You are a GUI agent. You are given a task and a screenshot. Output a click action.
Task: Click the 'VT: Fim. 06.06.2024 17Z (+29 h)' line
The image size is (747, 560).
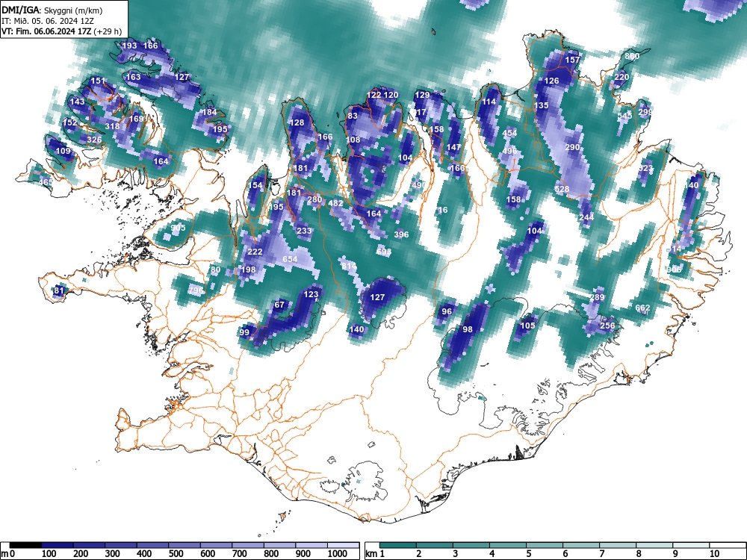coord(61,31)
